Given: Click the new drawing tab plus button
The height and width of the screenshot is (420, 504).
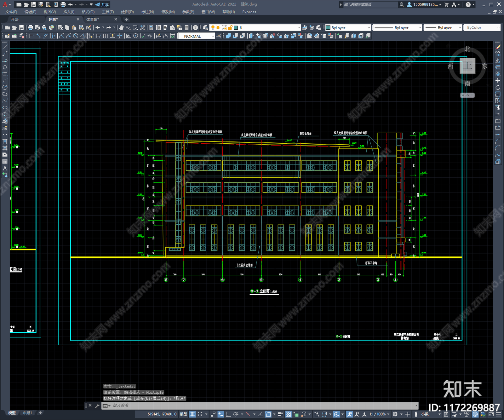Looking at the screenshot, I should point(126,20).
